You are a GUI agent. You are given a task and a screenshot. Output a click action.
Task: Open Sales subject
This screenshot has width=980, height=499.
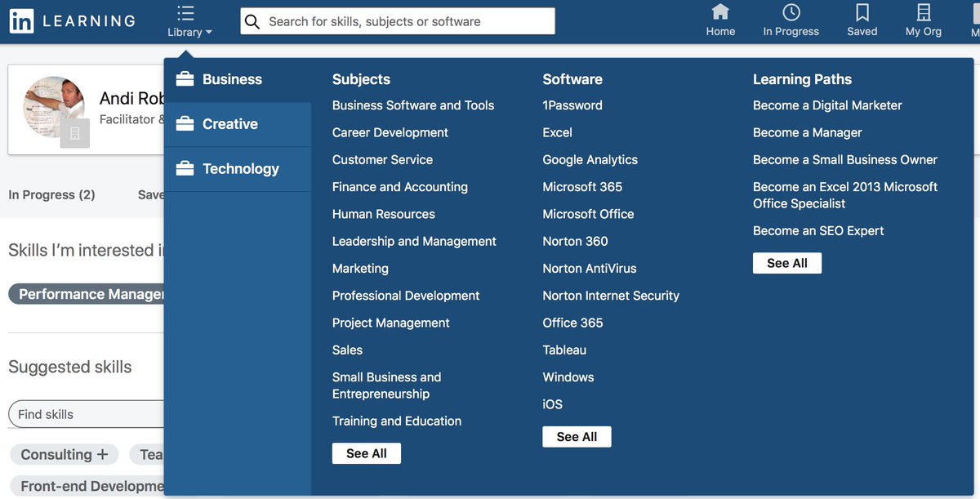pos(347,350)
